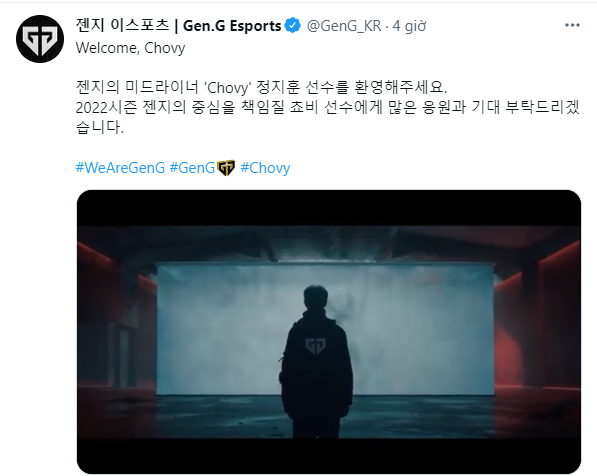Click the Gen.G logo on the hoodie

316,346
